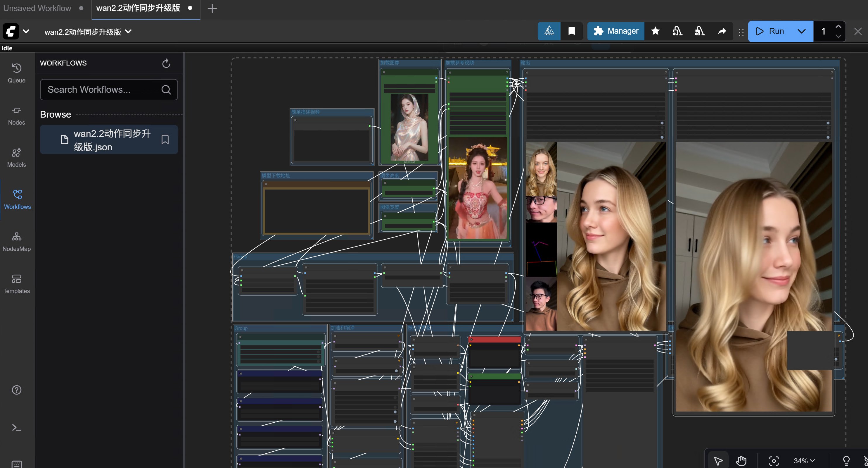The height and width of the screenshot is (468, 868).
Task: Click the Manager button
Action: click(x=616, y=31)
